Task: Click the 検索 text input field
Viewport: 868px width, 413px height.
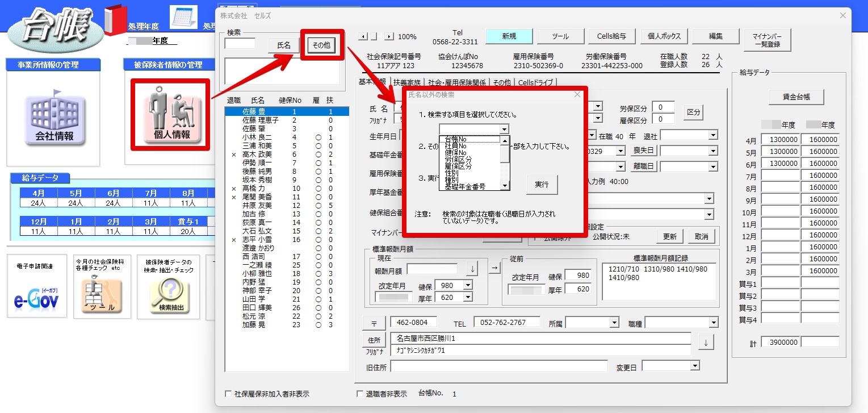Action: [x=240, y=43]
